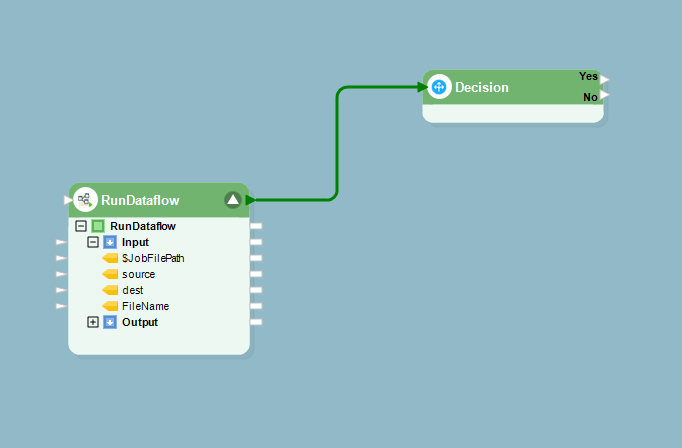This screenshot has height=448, width=682.
Task: Click the Yes output port on Decision
Action: pos(605,78)
